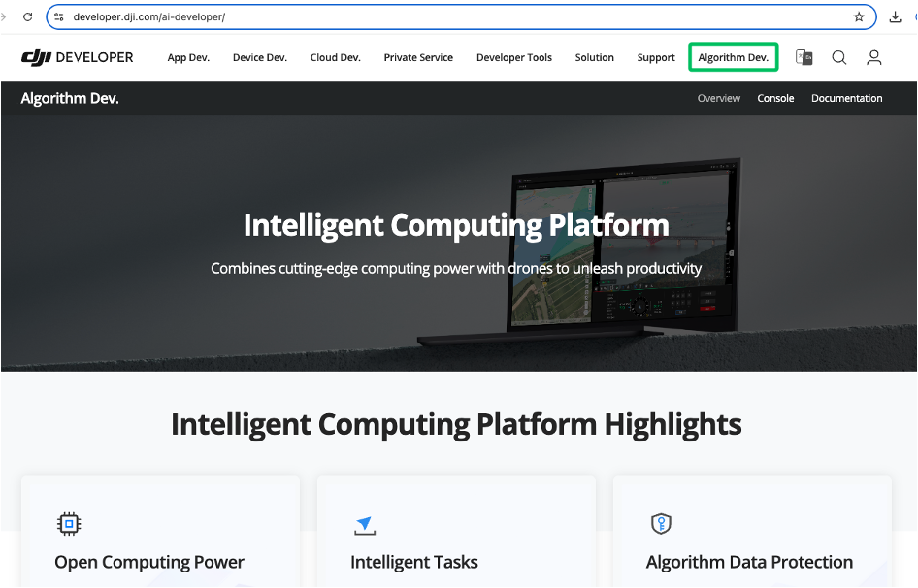
Task: Click the Intelligent Computing Platform Highlights heading
Action: (457, 425)
